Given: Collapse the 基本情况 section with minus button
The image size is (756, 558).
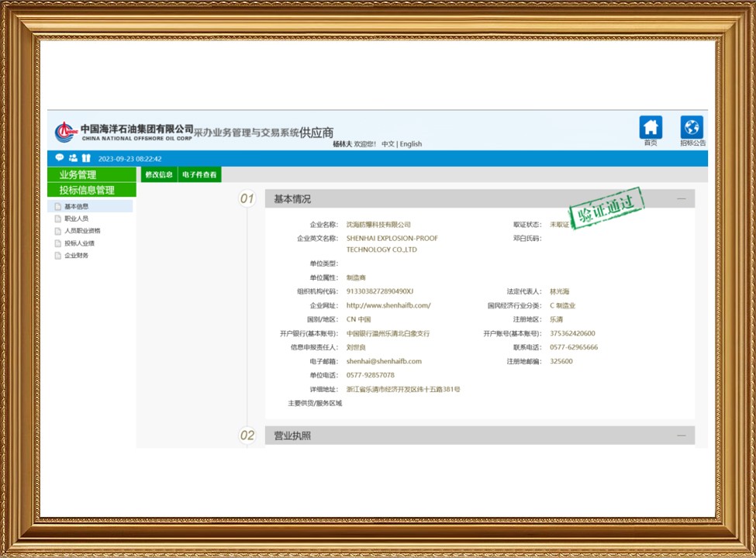Looking at the screenshot, I should 681,199.
